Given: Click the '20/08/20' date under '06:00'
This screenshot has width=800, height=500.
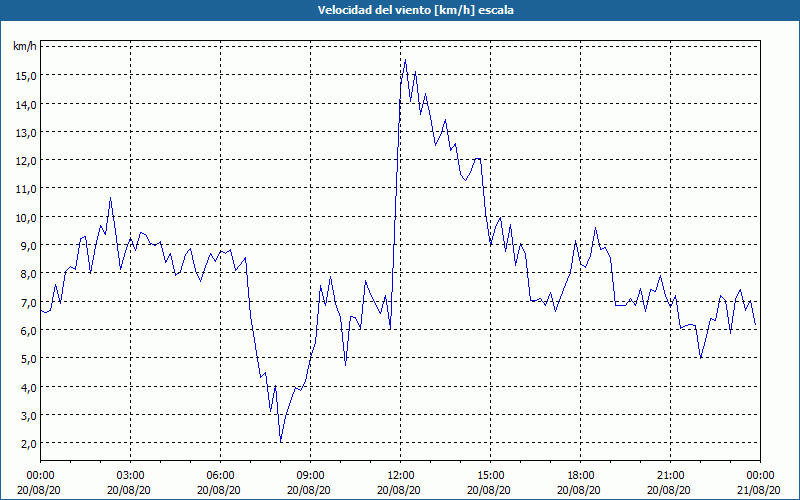Looking at the screenshot, I should click(x=220, y=490).
